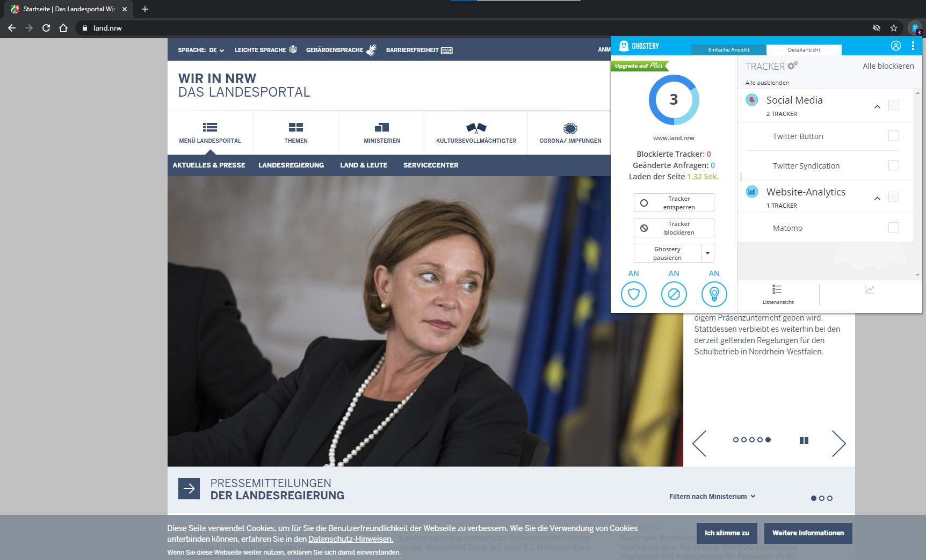The height and width of the screenshot is (560, 926).
Task: Toggle the Enhanced Anti-Tracking shield icon
Action: point(634,294)
